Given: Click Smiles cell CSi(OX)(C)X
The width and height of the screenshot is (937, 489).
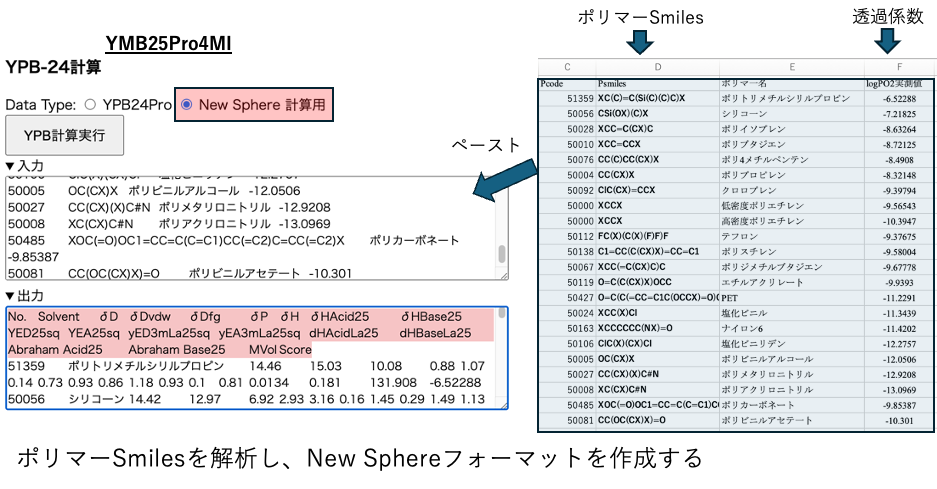Looking at the screenshot, I should click(658, 114).
